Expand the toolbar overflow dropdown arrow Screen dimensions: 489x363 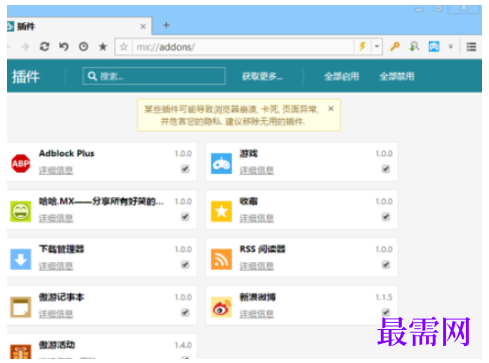(451, 46)
